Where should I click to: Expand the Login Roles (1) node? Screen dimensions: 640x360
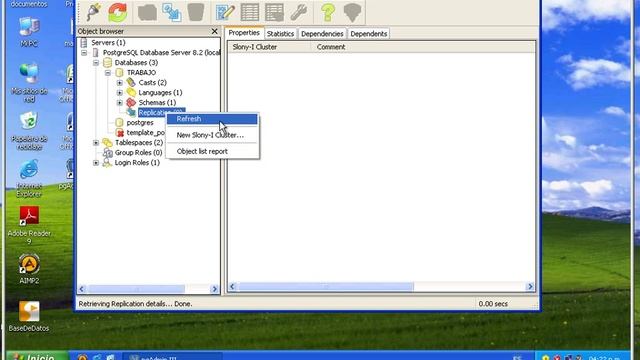96,163
